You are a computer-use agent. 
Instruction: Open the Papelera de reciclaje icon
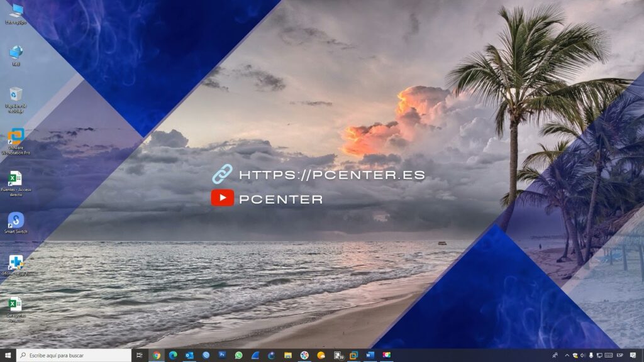click(x=16, y=95)
